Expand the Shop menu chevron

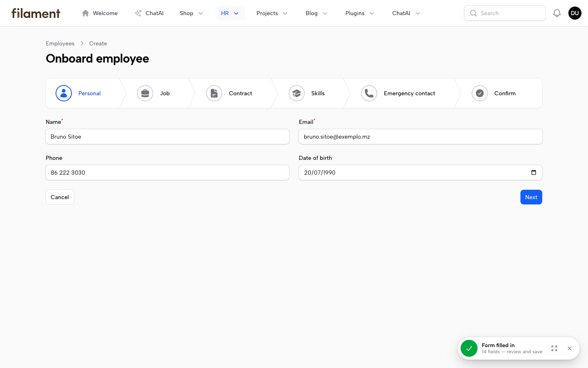click(200, 13)
